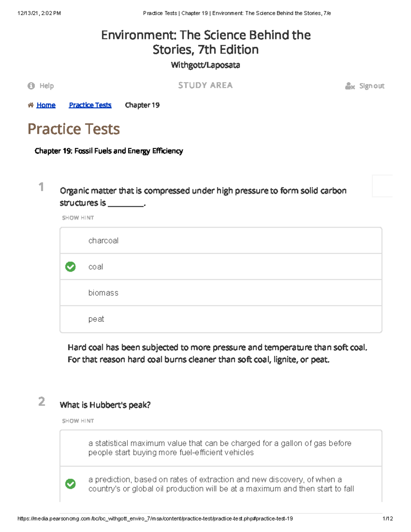Select question number 2 marker
The image size is (411, 532).
[x=41, y=403]
